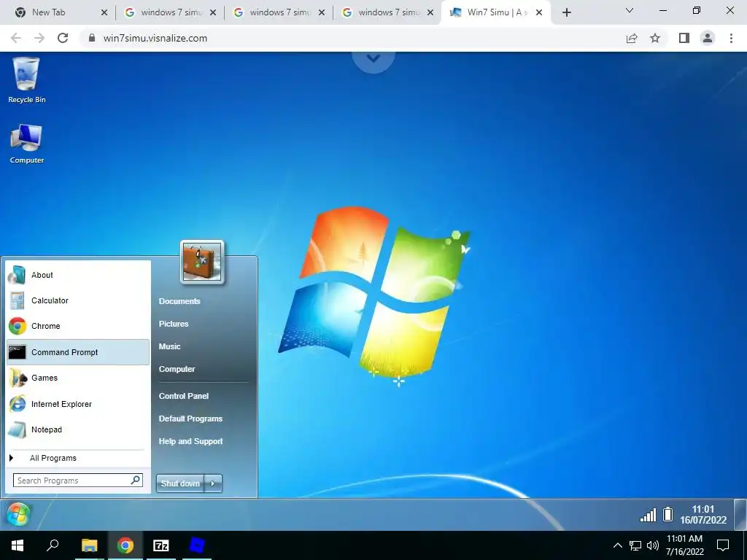The image size is (747, 560).
Task: Open Documents in the Start menu
Action: tap(179, 301)
